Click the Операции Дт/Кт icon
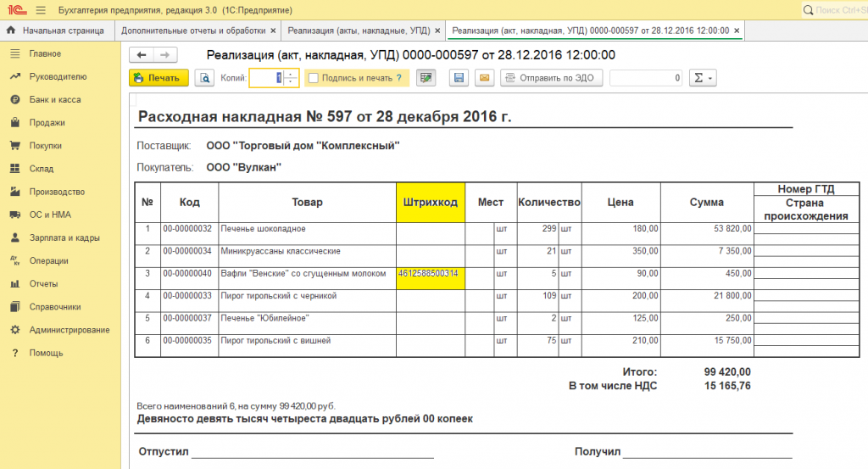 pos(15,261)
